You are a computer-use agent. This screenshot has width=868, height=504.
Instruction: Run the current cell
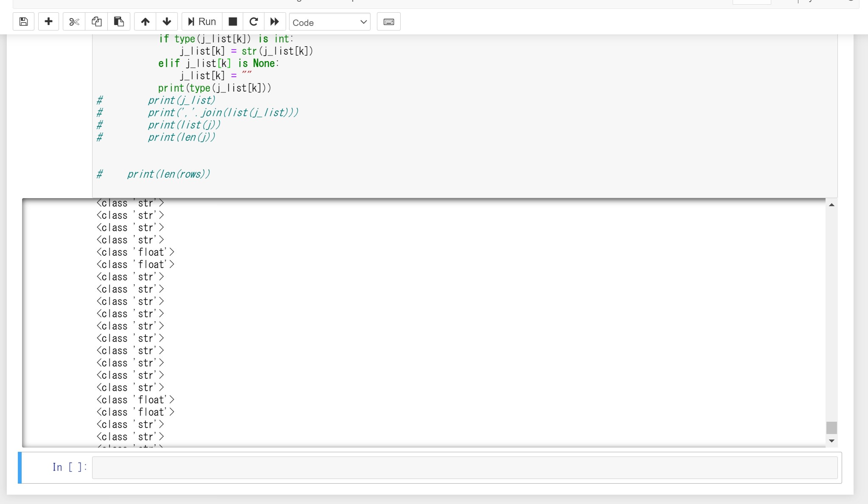point(200,21)
